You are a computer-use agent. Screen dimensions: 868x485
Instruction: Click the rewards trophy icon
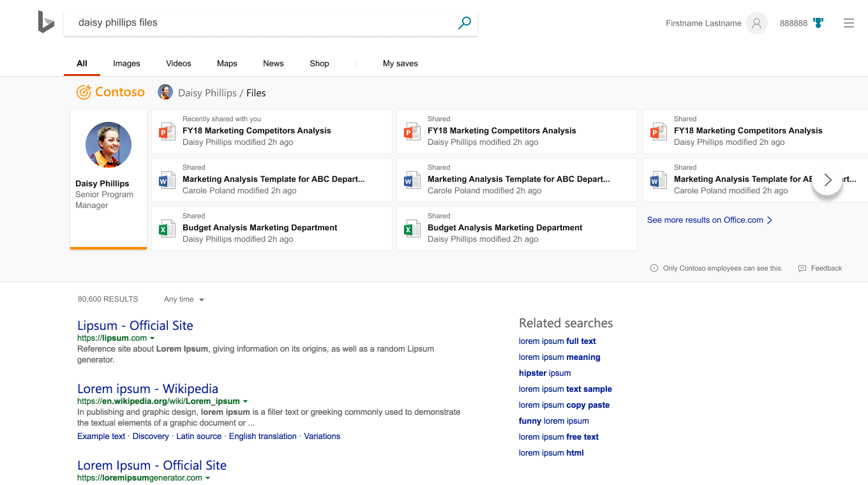point(818,23)
